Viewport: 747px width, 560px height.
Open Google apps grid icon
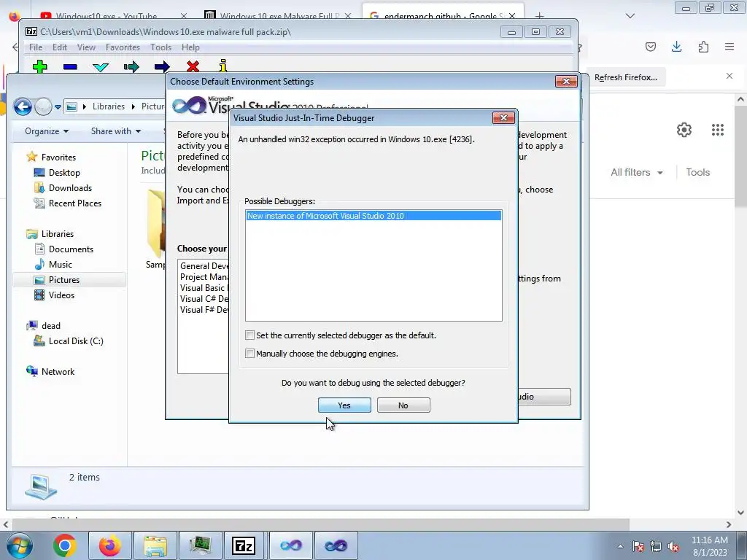718,130
